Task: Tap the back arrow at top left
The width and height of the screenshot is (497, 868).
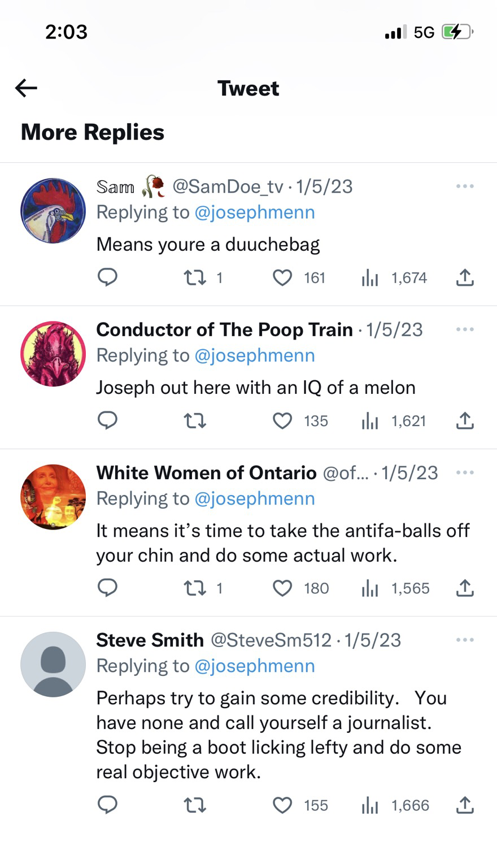Action: 26,88
